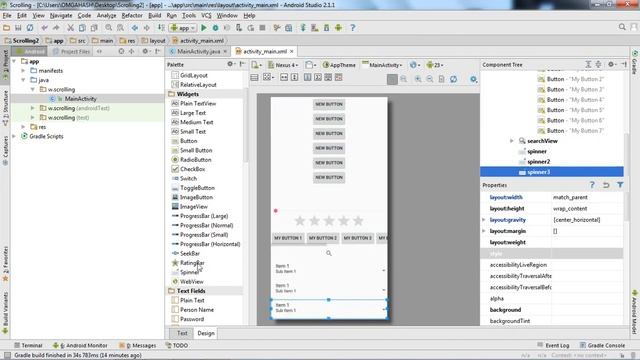Expand layout:gravity property
This screenshot has height=360, width=640.
tap(484, 220)
